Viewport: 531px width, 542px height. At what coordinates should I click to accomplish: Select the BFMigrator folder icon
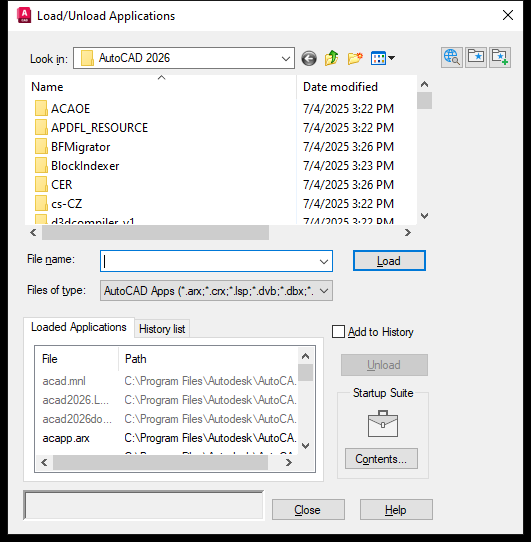tap(41, 147)
